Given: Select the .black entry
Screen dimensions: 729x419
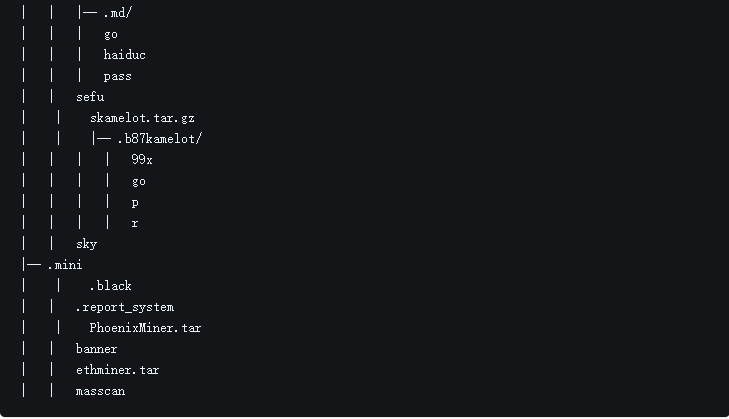Looking at the screenshot, I should [110, 286].
